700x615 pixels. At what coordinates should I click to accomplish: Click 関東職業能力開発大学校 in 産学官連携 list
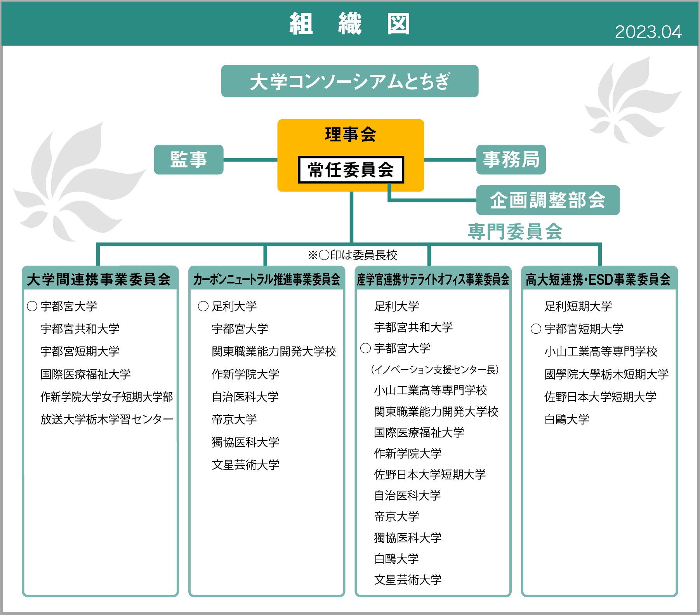point(436,411)
